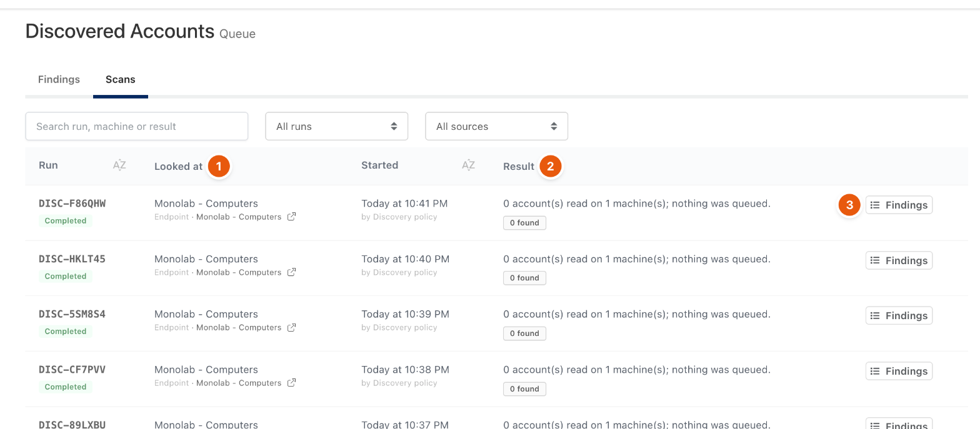This screenshot has width=980, height=429.
Task: Click Completed badge under DISC-F86QHW
Action: coord(66,220)
